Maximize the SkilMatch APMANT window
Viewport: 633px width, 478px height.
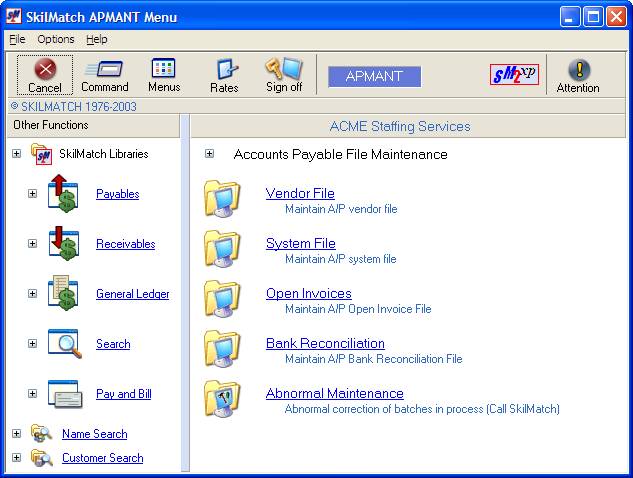(593, 17)
